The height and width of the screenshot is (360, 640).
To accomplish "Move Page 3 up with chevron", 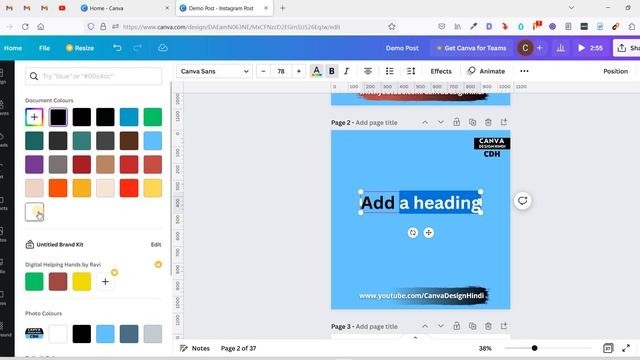I will pos(425,326).
